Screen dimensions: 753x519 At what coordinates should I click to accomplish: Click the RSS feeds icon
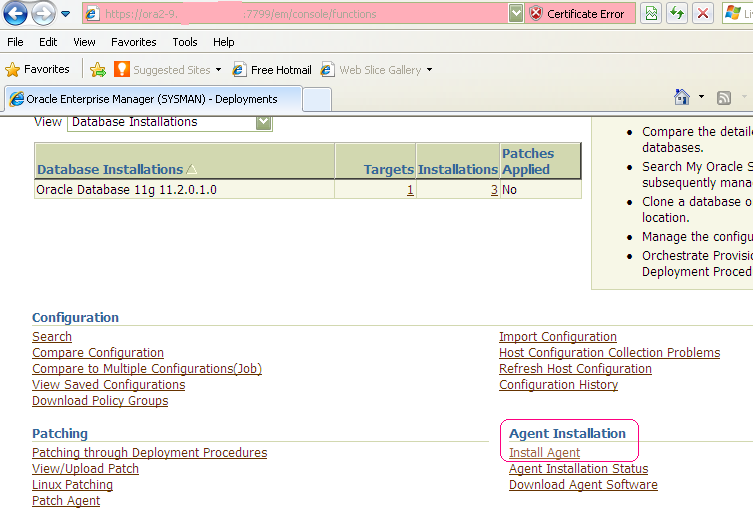tap(724, 98)
